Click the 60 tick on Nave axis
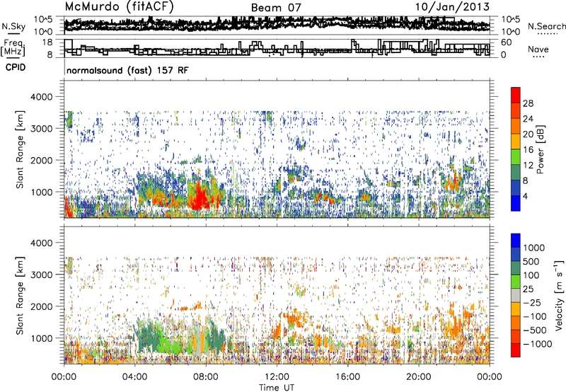Screen dimensions: 566x392 click(x=507, y=42)
